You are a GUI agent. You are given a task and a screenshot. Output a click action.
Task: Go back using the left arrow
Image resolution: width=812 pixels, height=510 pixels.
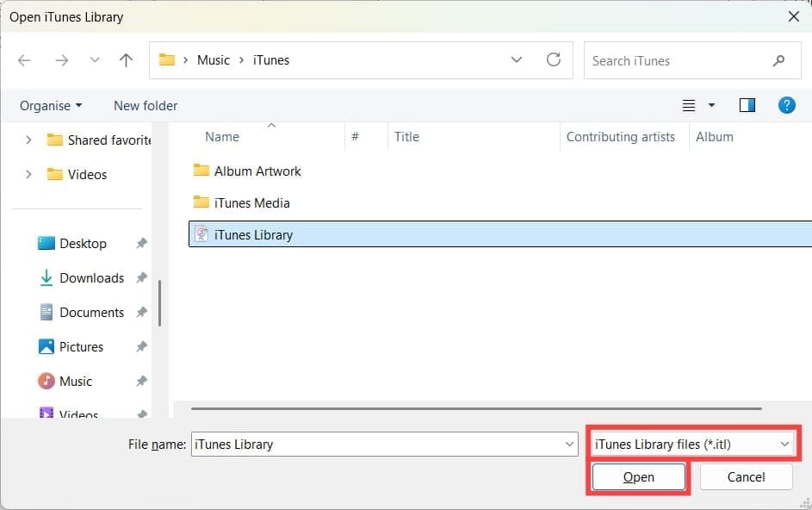click(x=24, y=60)
